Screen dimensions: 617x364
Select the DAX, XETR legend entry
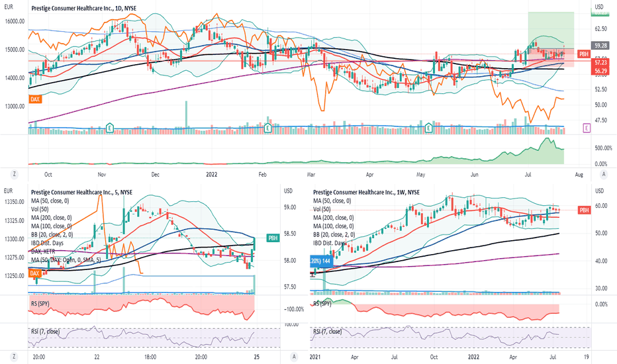[43, 251]
